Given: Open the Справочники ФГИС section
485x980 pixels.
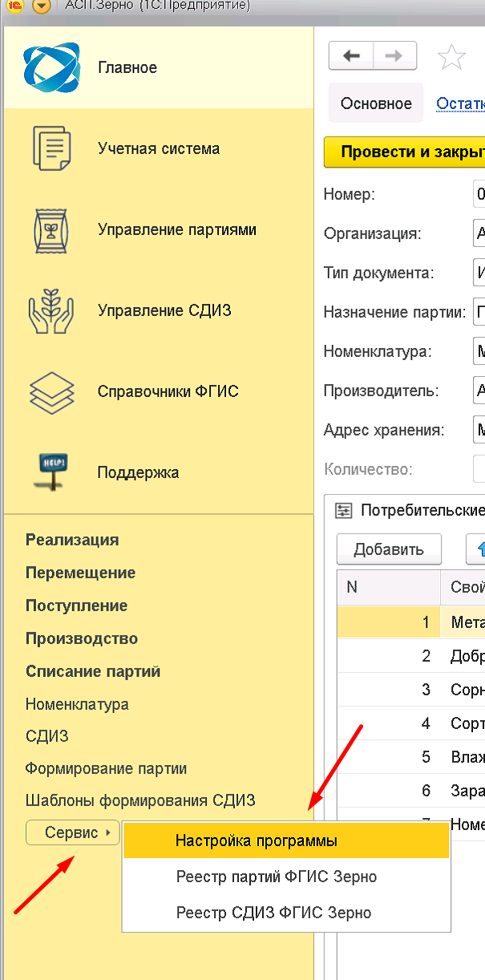Looking at the screenshot, I should click(158, 391).
